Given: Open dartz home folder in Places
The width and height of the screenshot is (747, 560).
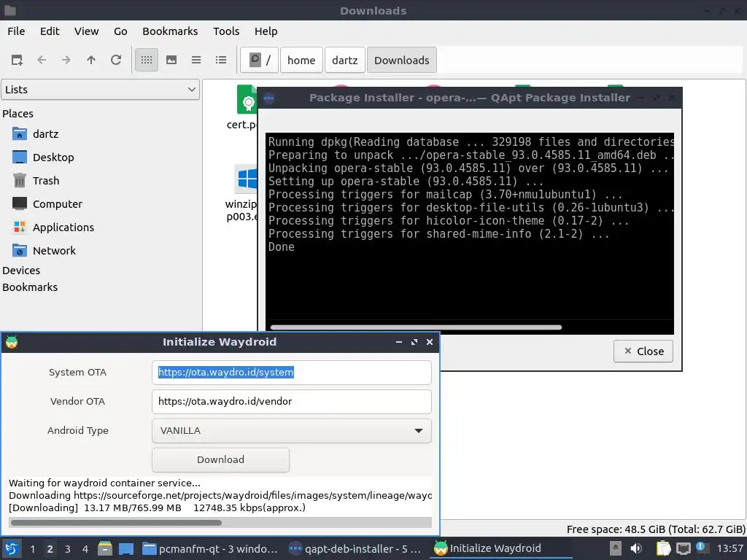Looking at the screenshot, I should pos(45,134).
